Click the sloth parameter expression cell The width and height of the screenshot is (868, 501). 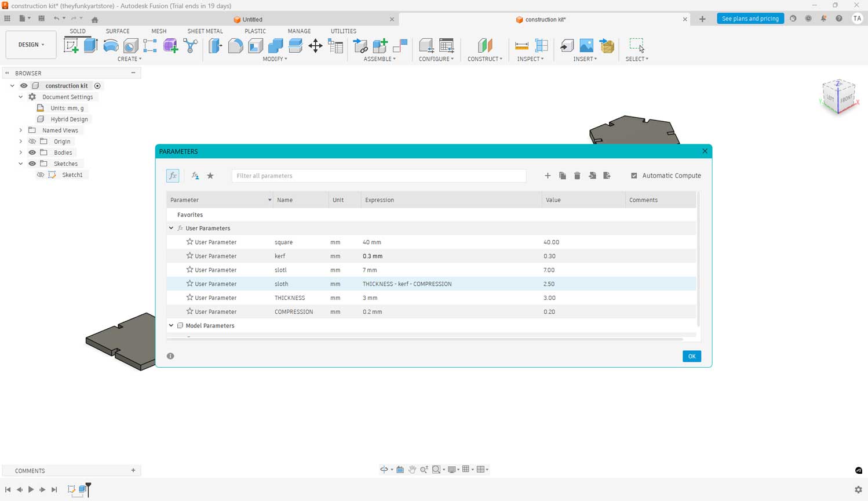tap(451, 284)
